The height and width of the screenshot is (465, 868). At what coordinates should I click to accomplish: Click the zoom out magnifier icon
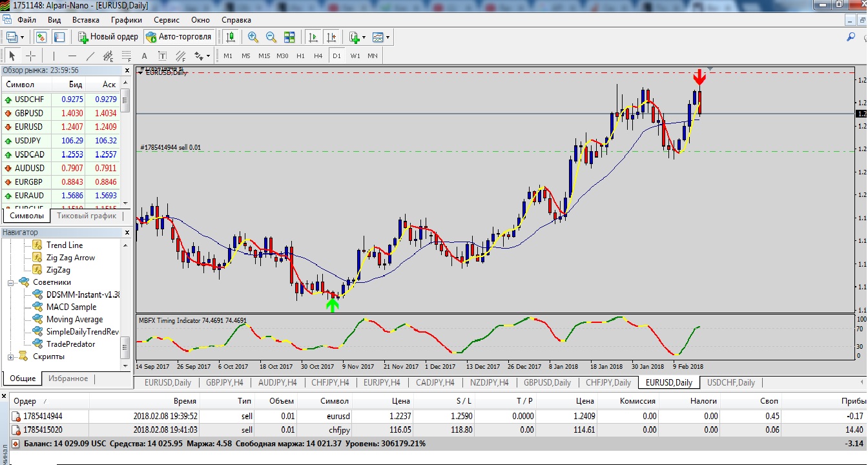(271, 37)
